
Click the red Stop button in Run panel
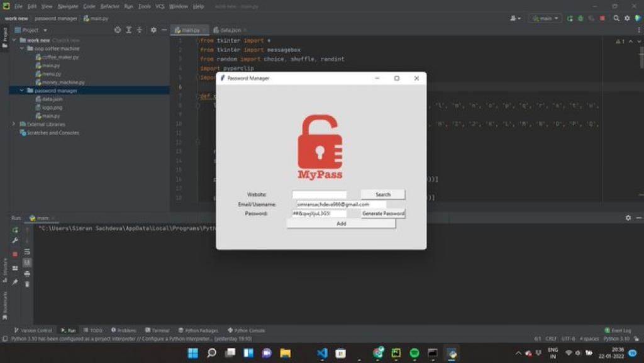[x=15, y=254]
